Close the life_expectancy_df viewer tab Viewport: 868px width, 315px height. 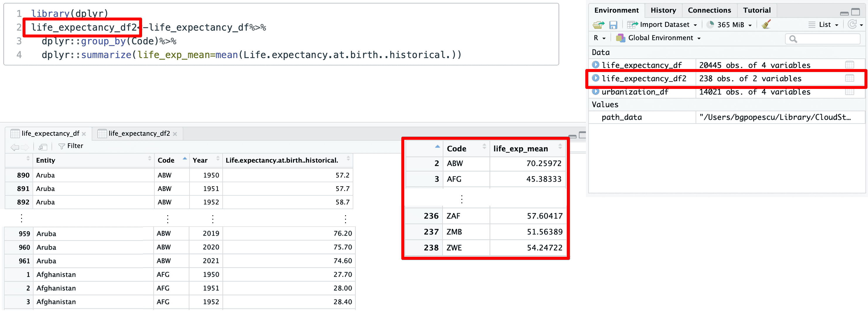[84, 134]
